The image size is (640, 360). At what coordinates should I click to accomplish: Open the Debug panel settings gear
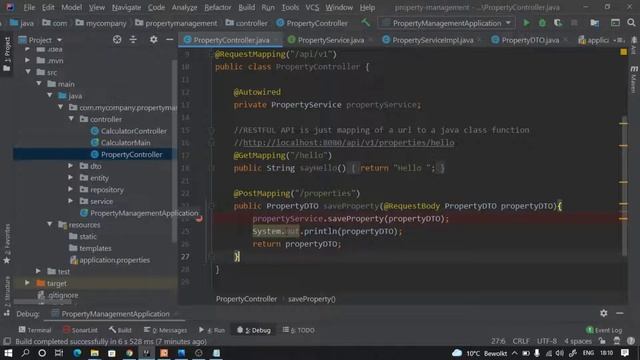pyautogui.click(x=604, y=313)
